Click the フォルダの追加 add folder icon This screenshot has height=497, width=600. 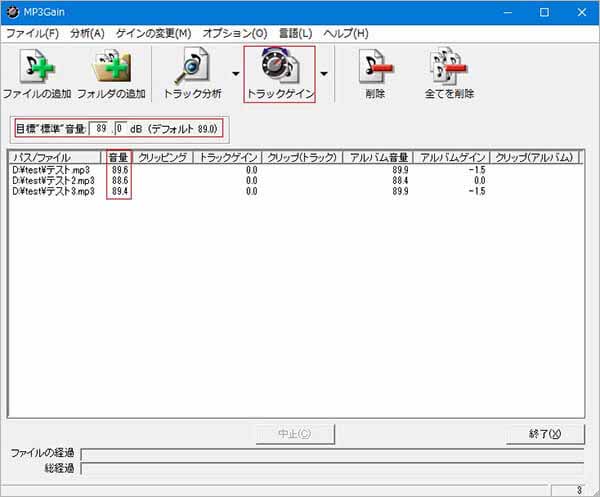[111, 74]
